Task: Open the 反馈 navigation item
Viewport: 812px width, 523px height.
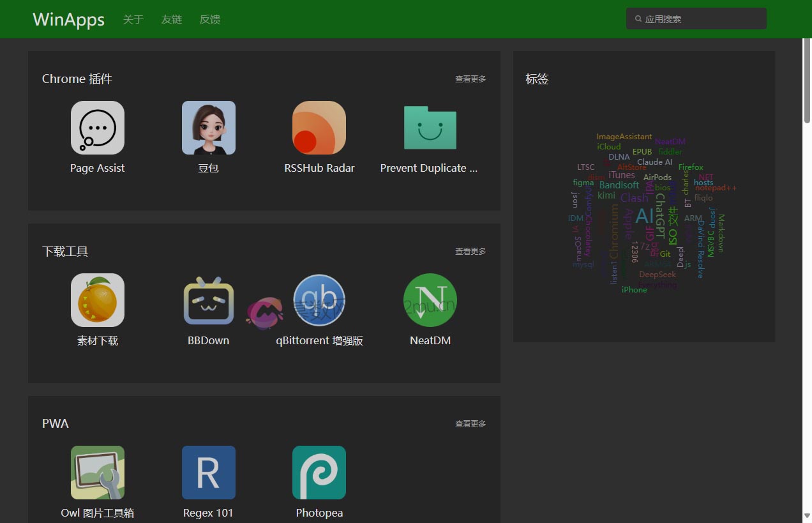Action: pos(209,20)
